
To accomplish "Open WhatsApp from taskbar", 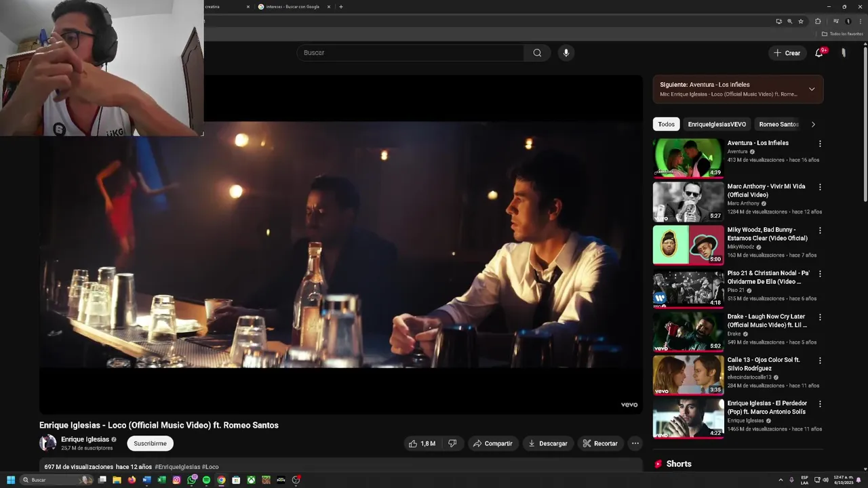I will coord(192,480).
